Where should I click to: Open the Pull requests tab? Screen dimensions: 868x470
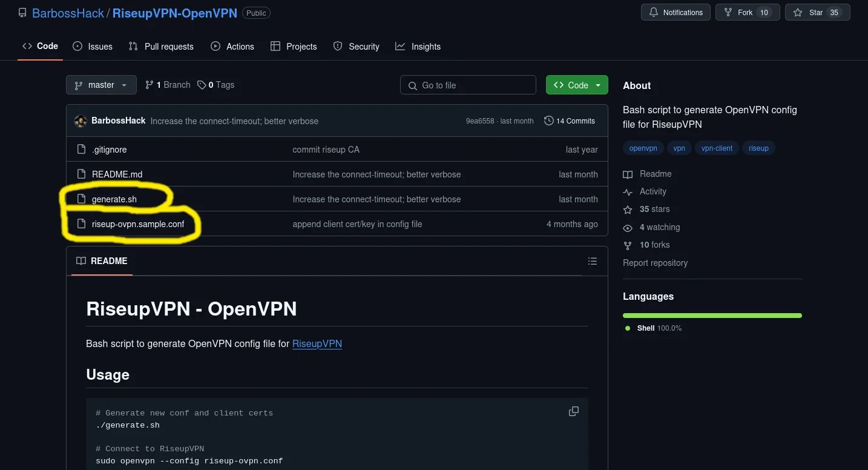161,47
